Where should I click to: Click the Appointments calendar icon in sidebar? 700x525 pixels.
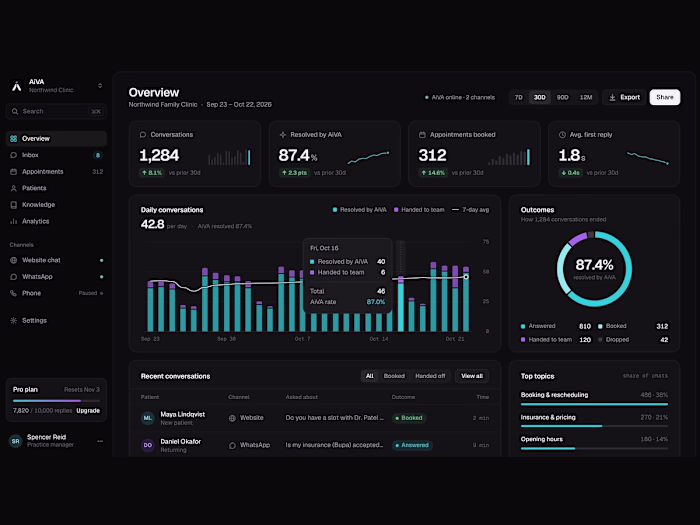[13, 171]
